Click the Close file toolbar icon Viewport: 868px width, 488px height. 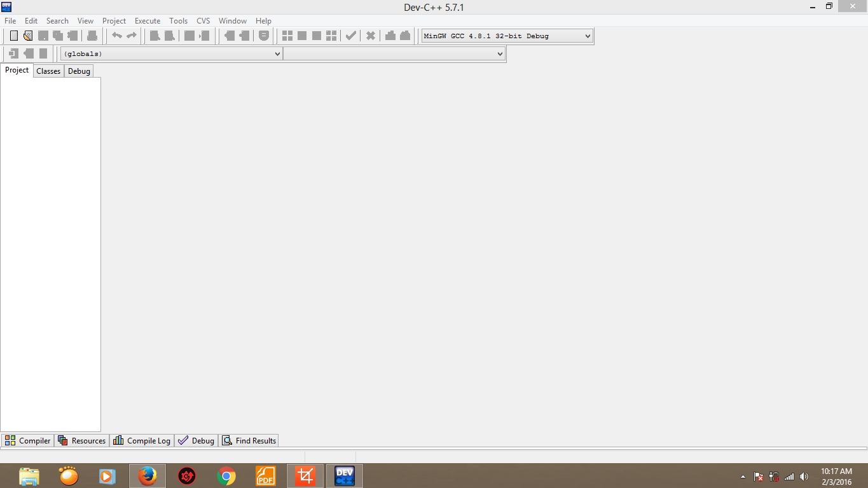(x=72, y=36)
